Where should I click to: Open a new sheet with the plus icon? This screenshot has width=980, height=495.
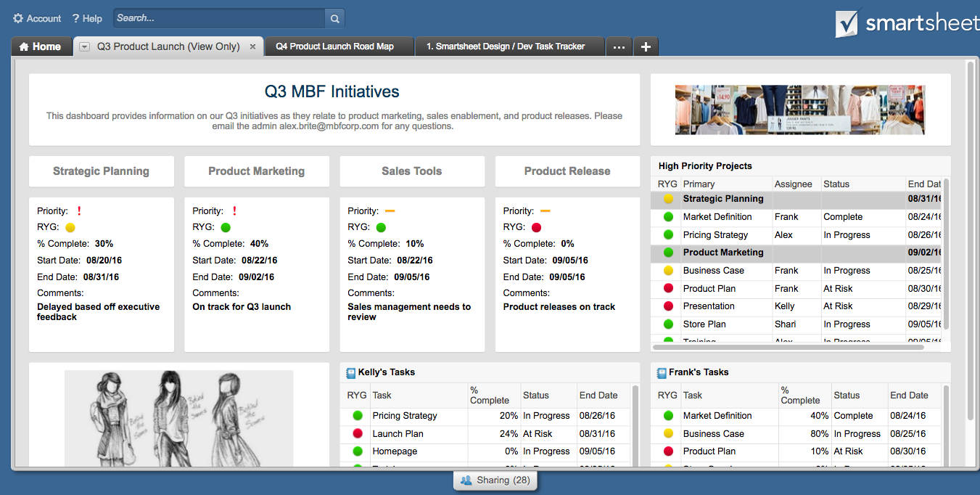(646, 46)
